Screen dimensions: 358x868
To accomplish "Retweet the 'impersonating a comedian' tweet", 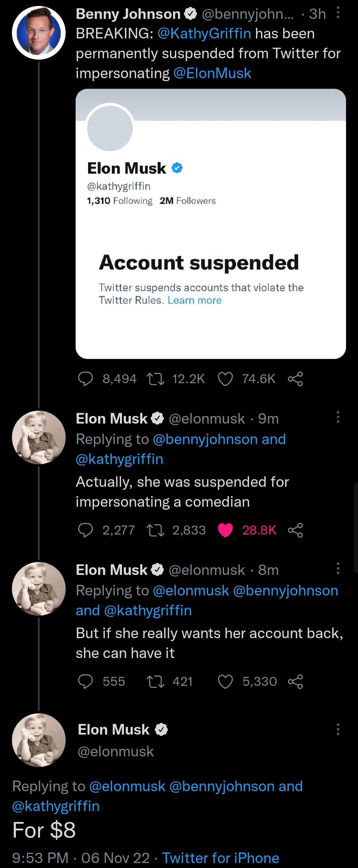I will (155, 530).
